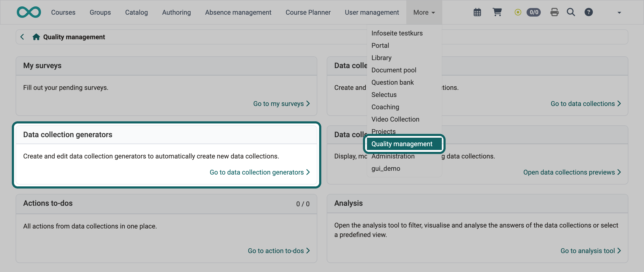Follow Go to data collections link
644x272 pixels.
click(586, 104)
